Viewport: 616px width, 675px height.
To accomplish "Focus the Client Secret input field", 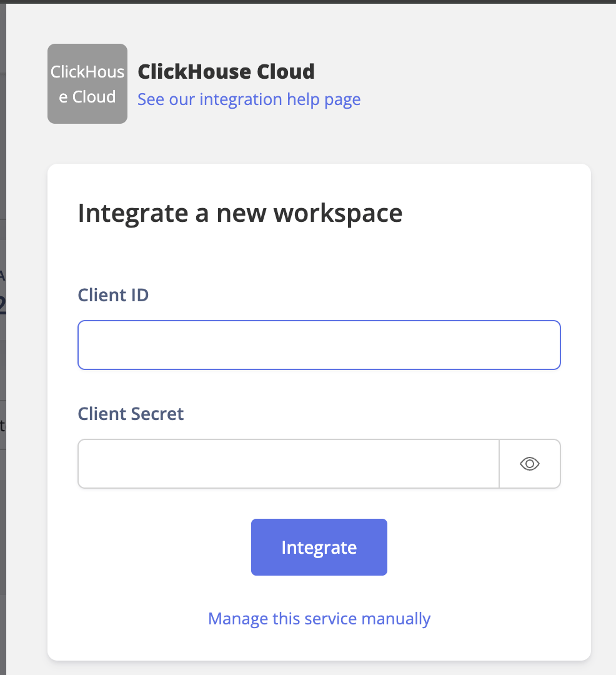I will tap(288, 464).
